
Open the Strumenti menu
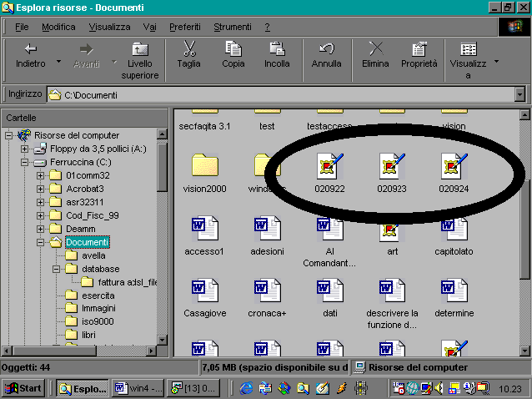pos(233,27)
